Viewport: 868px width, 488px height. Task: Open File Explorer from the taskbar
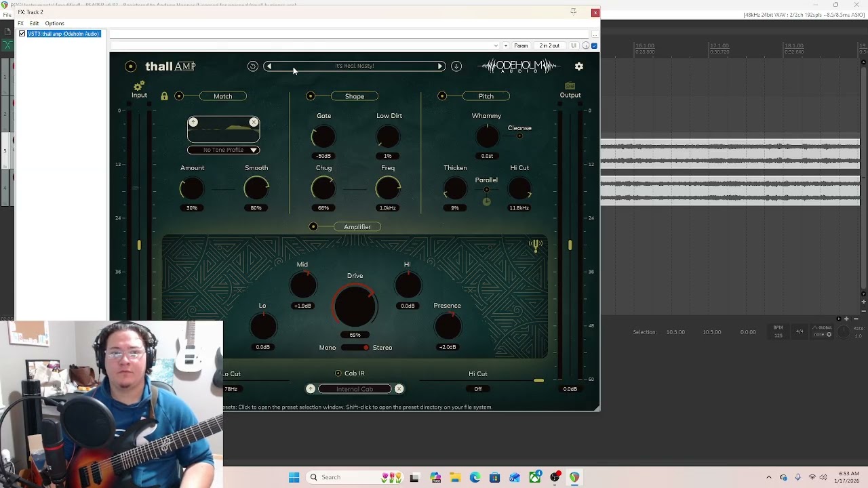coord(454,477)
